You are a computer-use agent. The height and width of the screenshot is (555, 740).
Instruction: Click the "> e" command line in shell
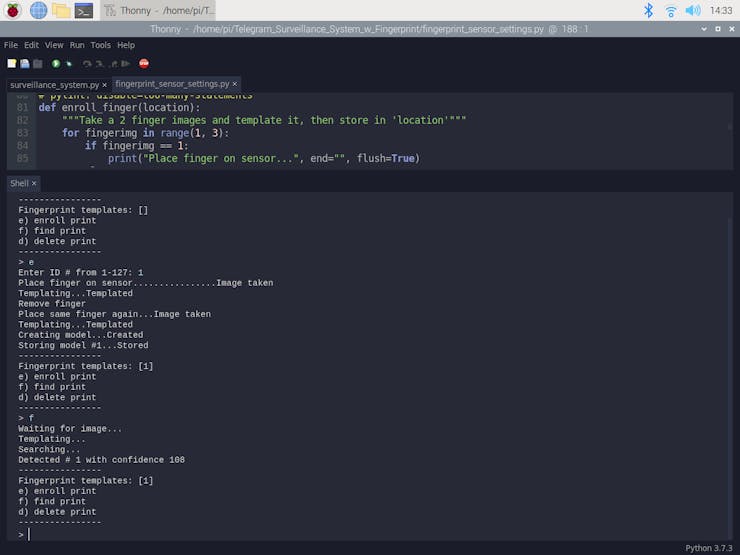pyautogui.click(x=26, y=262)
